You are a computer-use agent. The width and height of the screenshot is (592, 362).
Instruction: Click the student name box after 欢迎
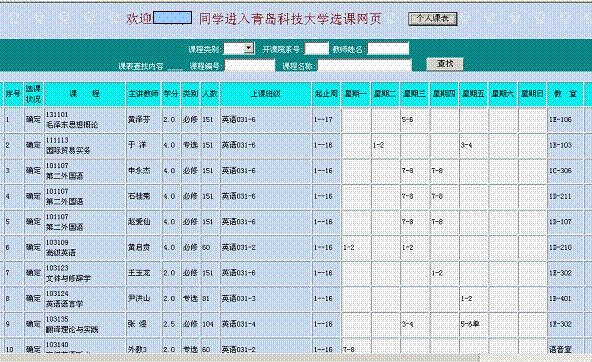click(173, 17)
